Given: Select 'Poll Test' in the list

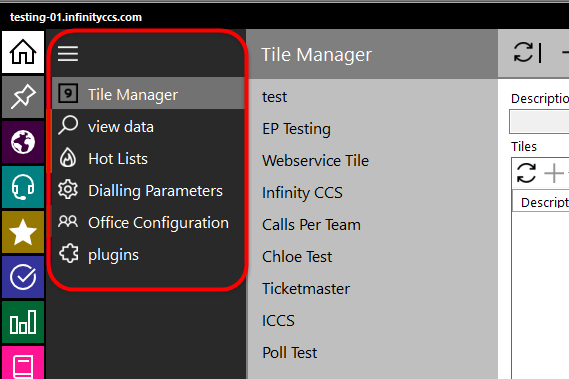Looking at the screenshot, I should (x=372, y=352).
